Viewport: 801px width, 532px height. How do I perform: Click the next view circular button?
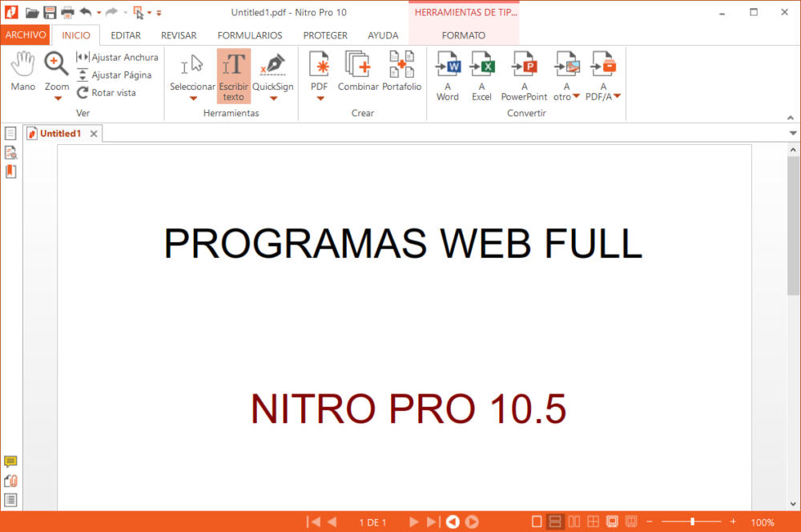point(472,522)
